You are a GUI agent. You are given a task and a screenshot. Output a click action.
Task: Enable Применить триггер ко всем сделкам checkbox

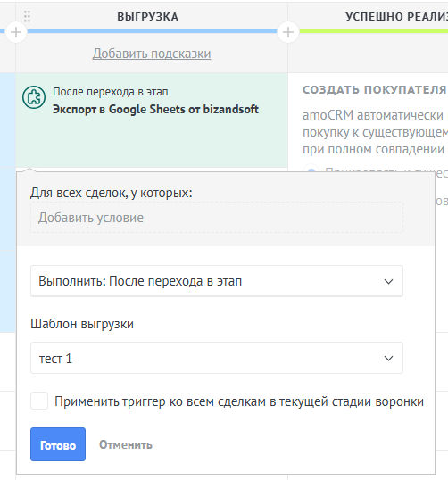39,401
